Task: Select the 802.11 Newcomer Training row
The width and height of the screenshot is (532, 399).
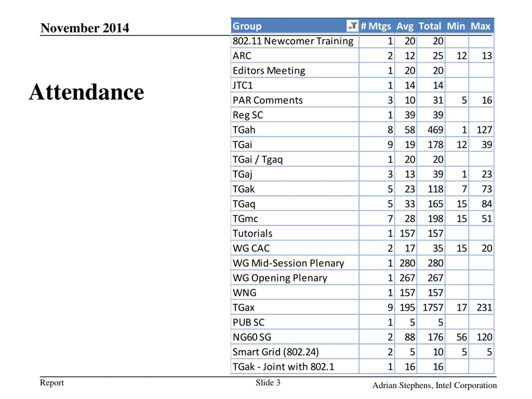Action: (x=362, y=41)
